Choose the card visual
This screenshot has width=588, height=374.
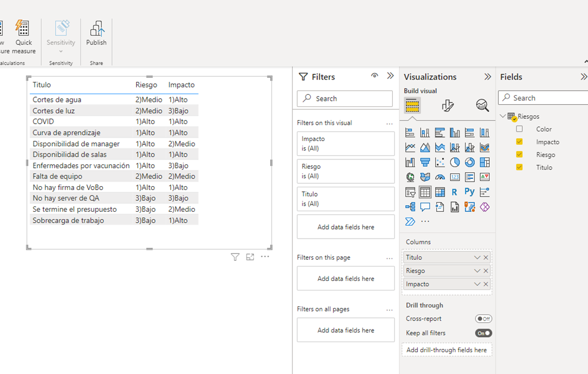tap(455, 177)
